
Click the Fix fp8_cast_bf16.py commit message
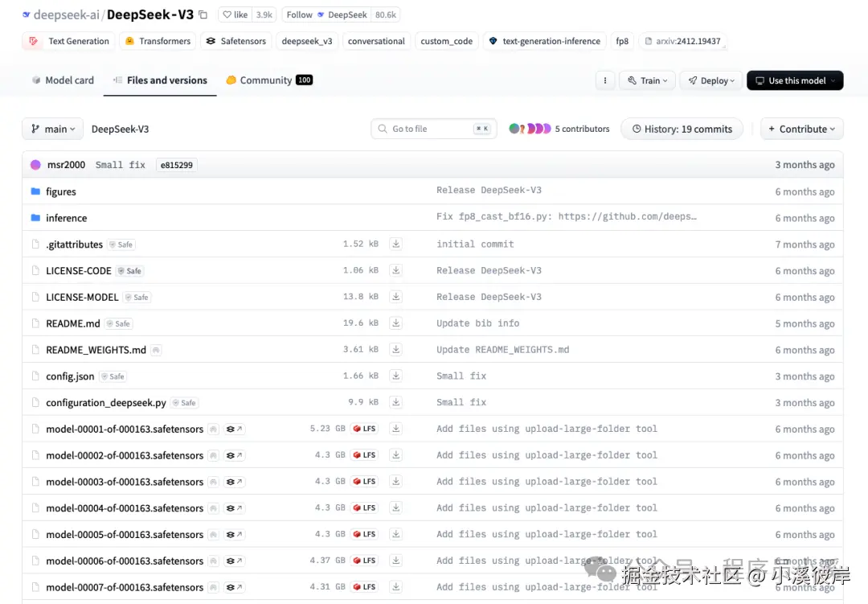tap(567, 216)
